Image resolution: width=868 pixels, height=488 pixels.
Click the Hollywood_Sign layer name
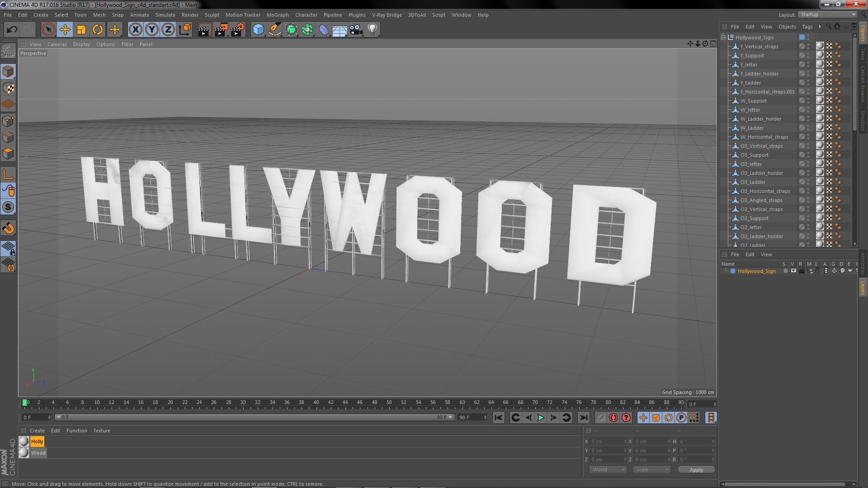click(x=756, y=271)
